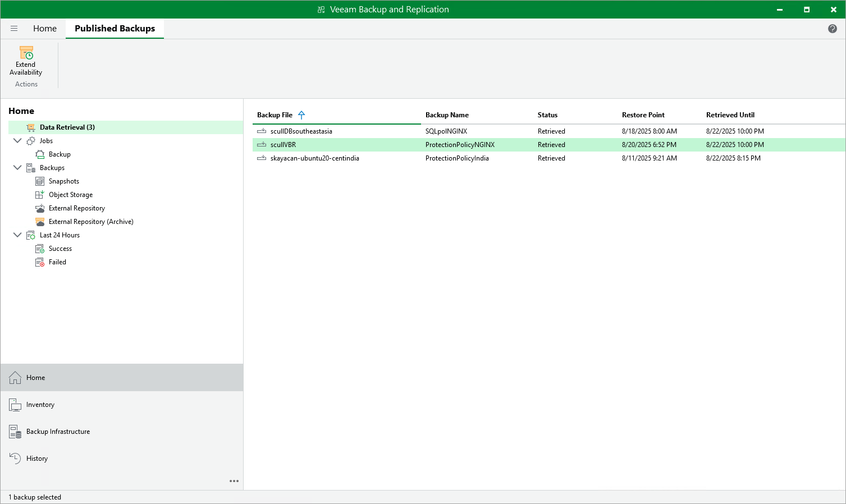Select the scullDBsoutheastasia backup row
Screen dimensions: 846x504
tap(549, 131)
